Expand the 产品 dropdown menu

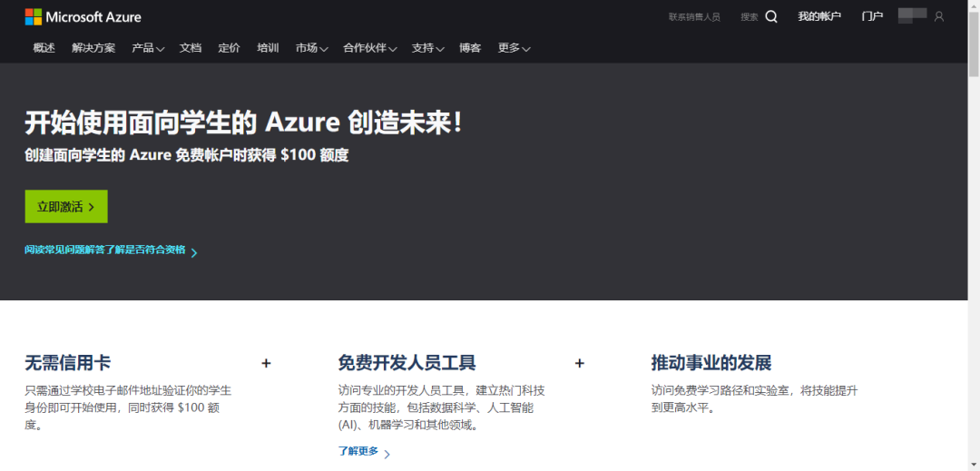148,48
